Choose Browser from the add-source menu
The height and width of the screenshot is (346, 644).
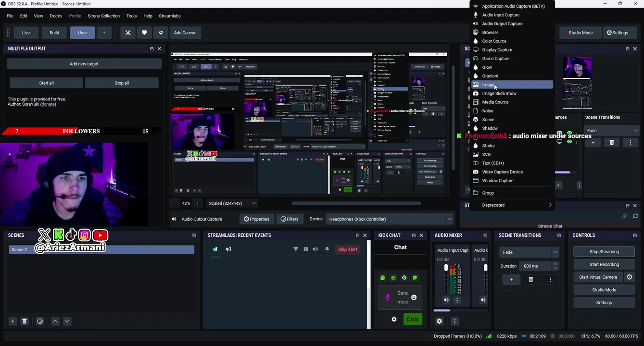(x=512, y=32)
